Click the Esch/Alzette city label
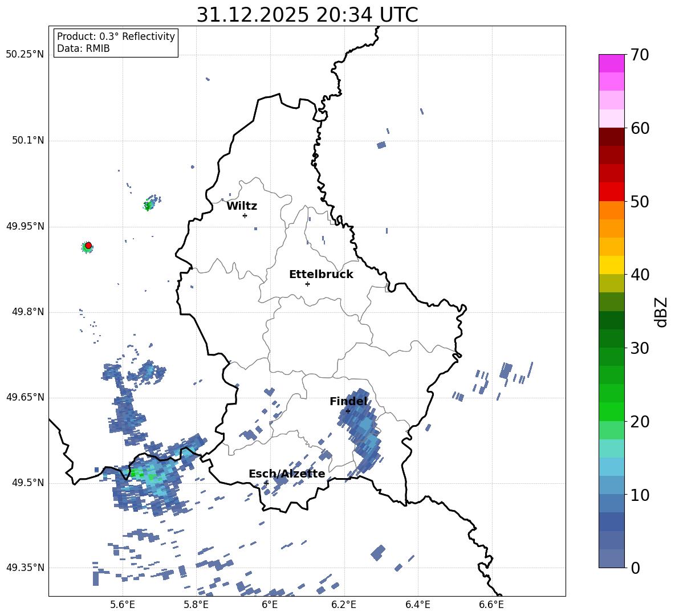This screenshot has height=616, width=675. 287,474
